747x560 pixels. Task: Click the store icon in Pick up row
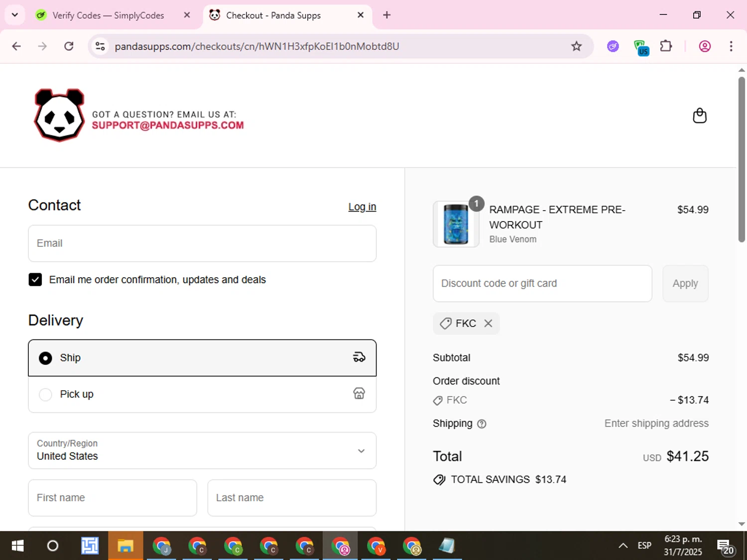(359, 394)
